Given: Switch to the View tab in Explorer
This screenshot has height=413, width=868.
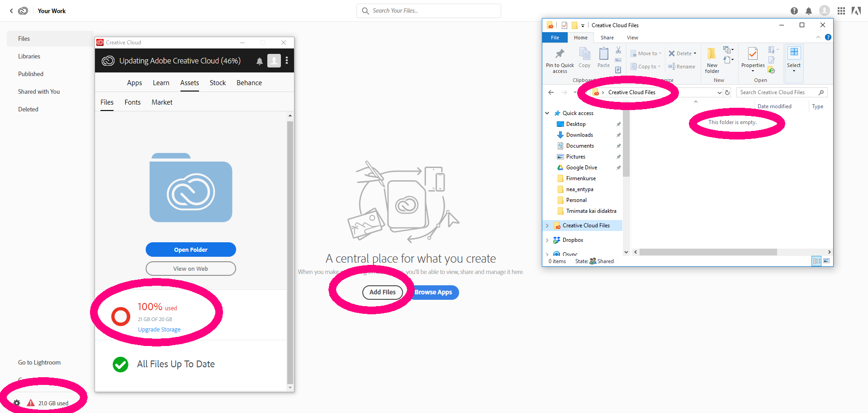Looking at the screenshot, I should pyautogui.click(x=632, y=38).
